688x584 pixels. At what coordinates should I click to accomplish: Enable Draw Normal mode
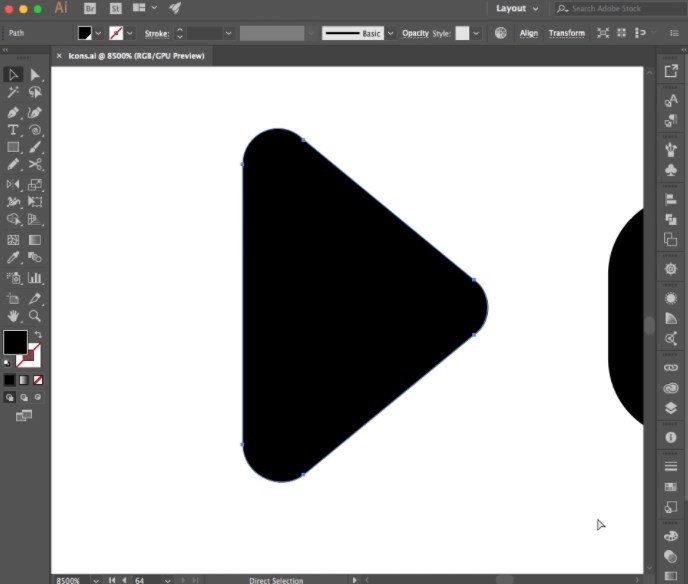9,398
